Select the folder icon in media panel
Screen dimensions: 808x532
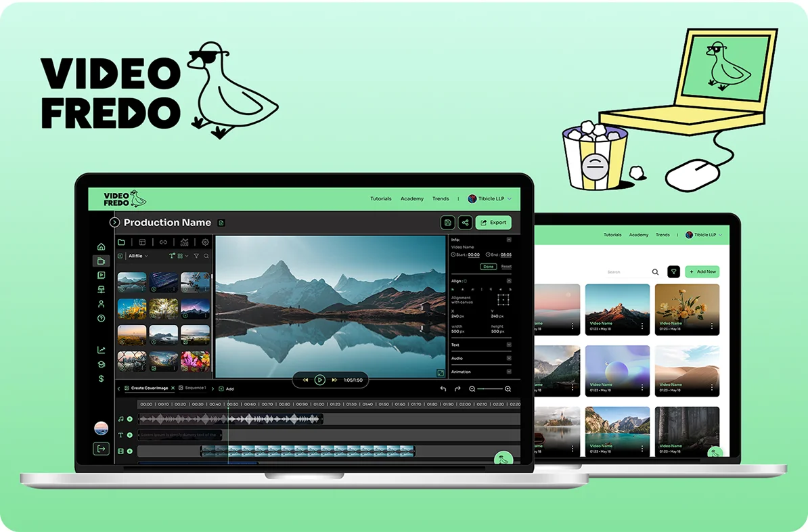point(122,242)
